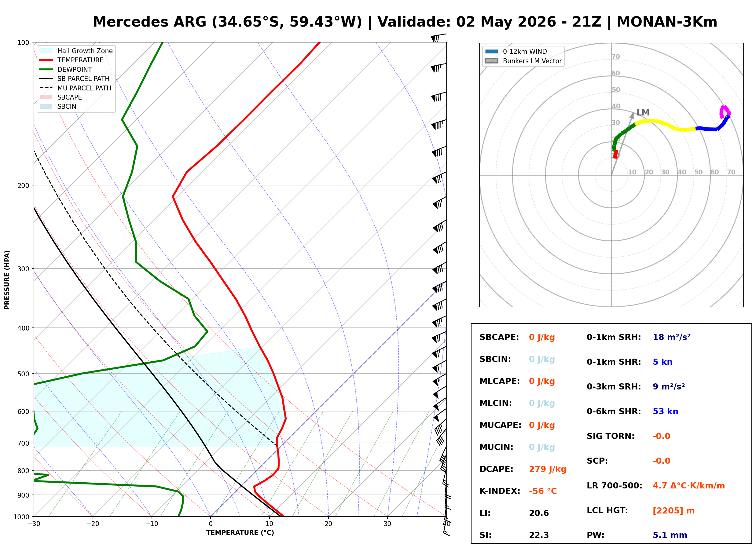Click the wind barb at the 100 hPa level
Image resolution: width=756 pixels, height=559 pixels.
438,38
